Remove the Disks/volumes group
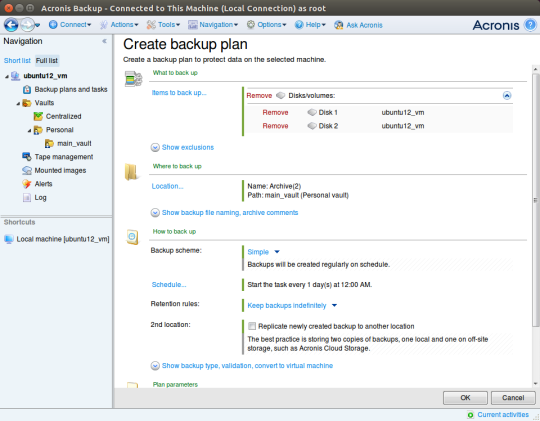This screenshot has width=540, height=421. click(x=259, y=96)
